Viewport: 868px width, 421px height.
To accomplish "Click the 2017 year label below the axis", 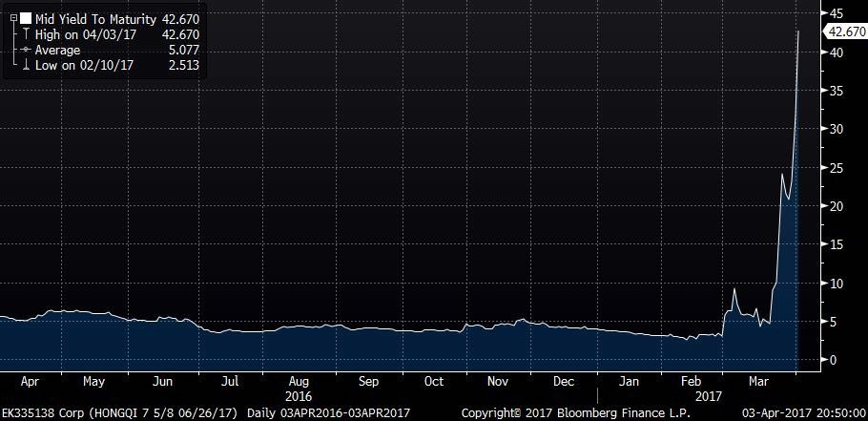I will pos(709,396).
